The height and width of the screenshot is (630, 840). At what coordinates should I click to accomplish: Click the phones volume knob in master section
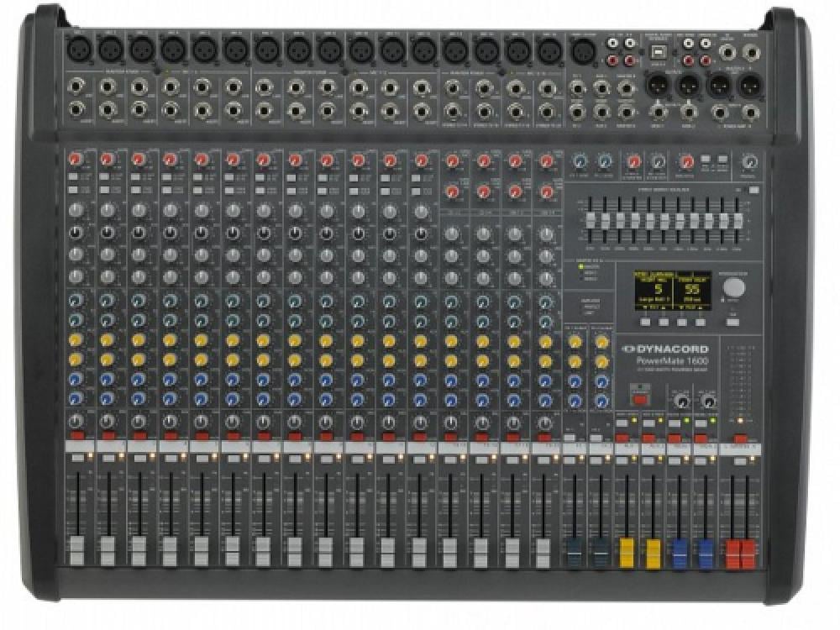tap(749, 162)
